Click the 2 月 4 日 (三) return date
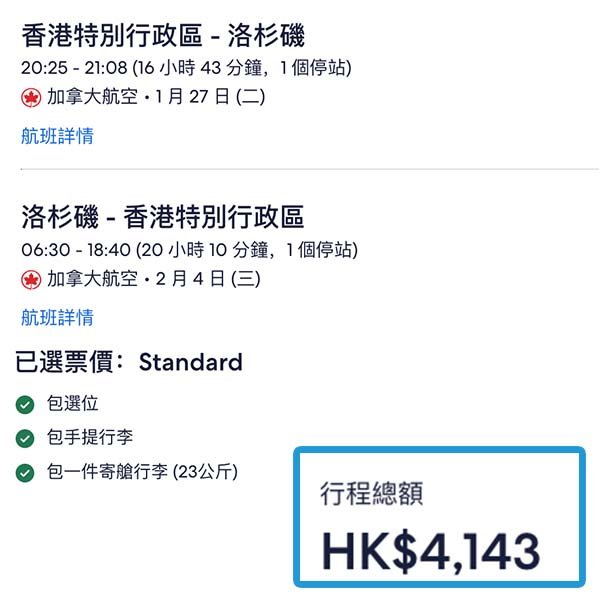600x600 pixels. click(x=208, y=279)
